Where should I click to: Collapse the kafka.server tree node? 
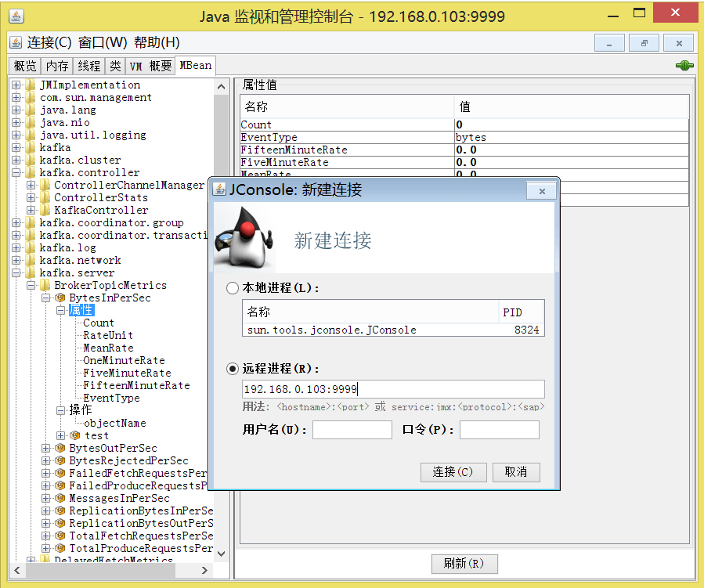16,272
